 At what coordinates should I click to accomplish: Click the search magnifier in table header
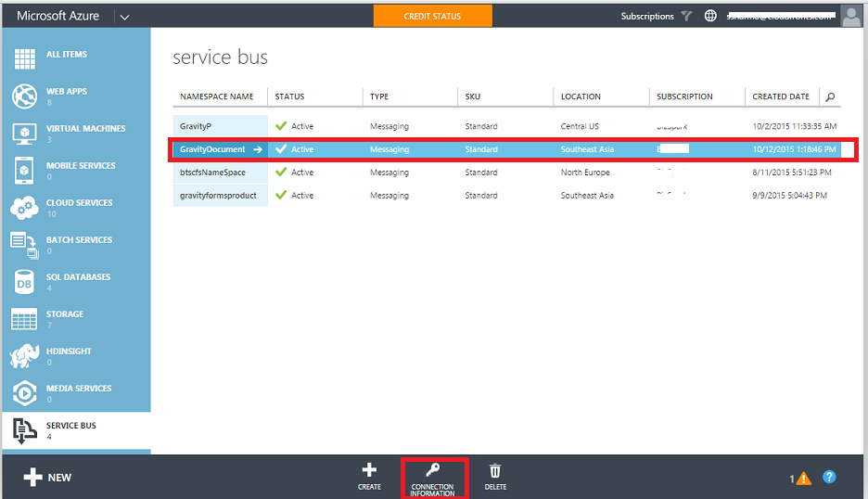pos(830,96)
